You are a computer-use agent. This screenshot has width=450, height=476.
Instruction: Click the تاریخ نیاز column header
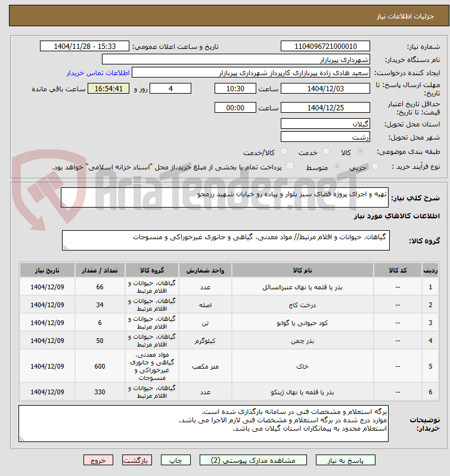tap(47, 270)
